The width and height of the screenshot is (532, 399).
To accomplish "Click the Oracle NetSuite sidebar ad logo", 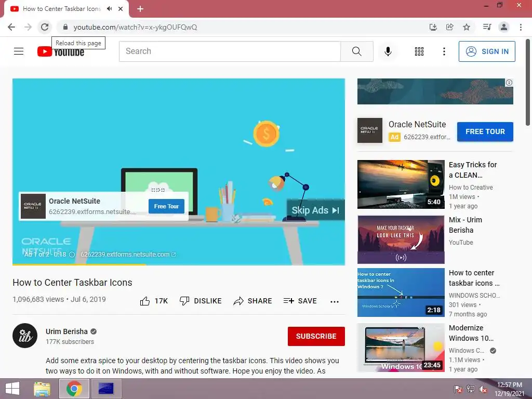I will (370, 130).
